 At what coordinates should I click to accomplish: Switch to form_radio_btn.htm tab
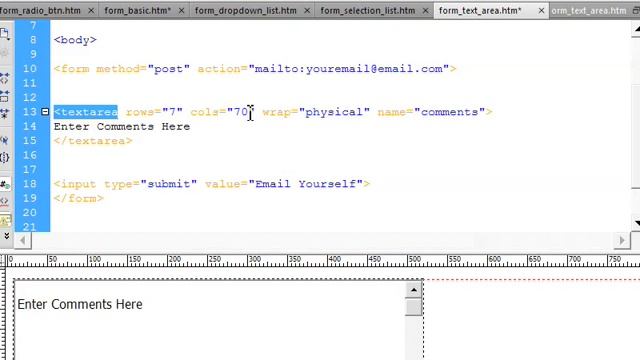(40, 10)
